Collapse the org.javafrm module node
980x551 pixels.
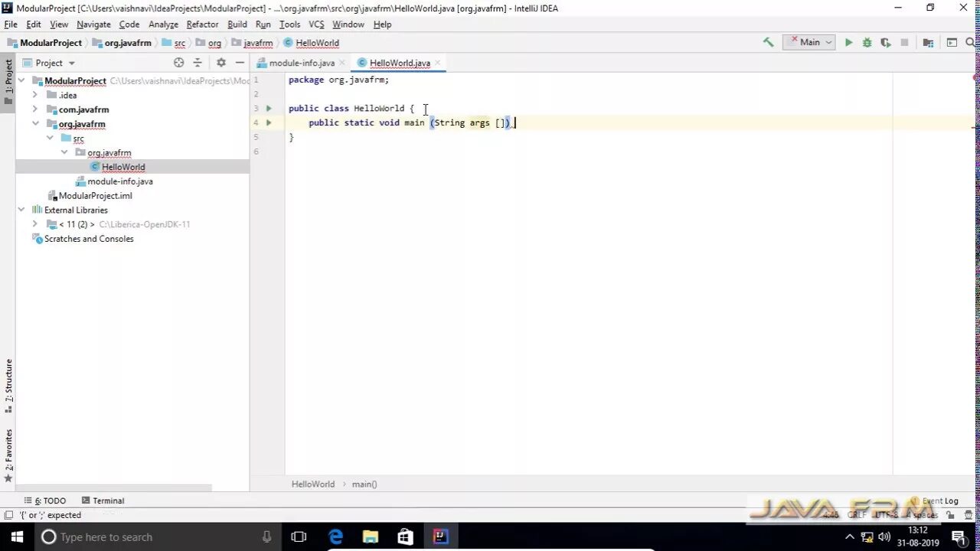35,124
